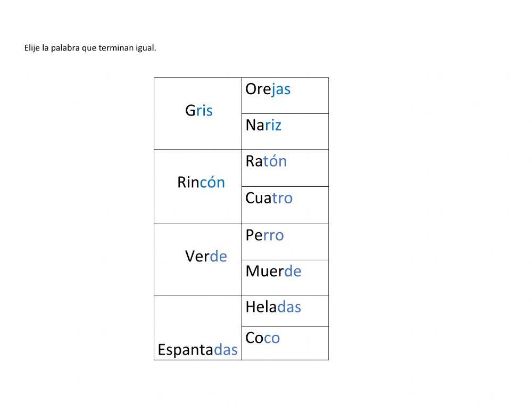Click the word 'que' in the instructions

[x=88, y=48]
